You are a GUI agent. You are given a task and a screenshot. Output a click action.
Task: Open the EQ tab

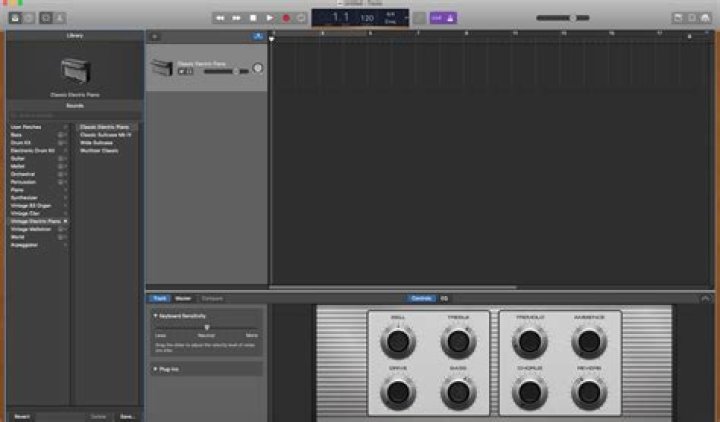[444, 298]
